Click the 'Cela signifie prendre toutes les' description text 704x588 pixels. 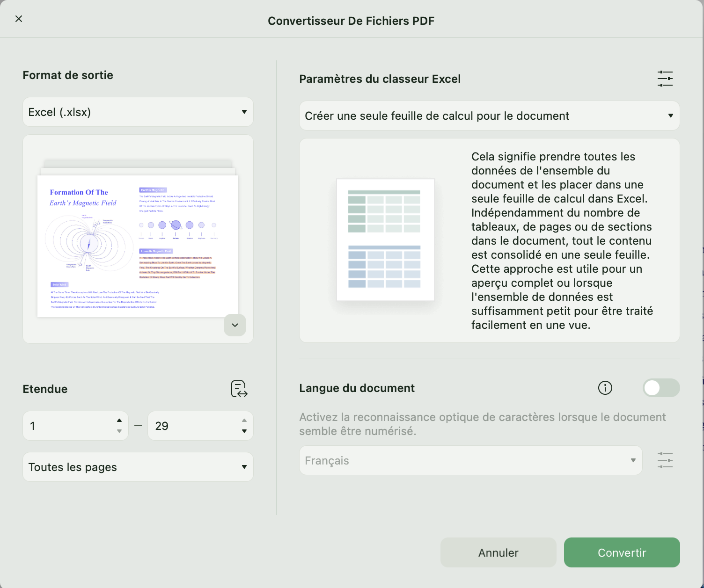coord(562,240)
